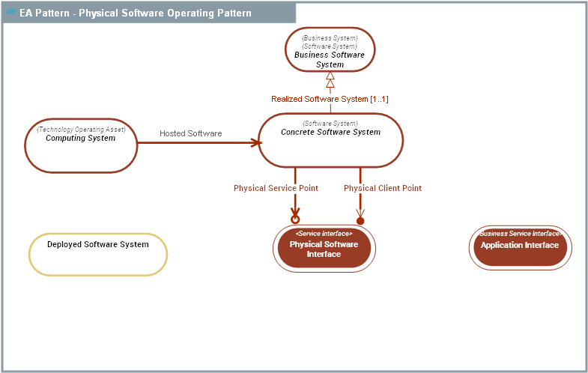
Task: Click the Hosted Software arrowhead at Concrete Software System
Action: pyautogui.click(x=255, y=141)
